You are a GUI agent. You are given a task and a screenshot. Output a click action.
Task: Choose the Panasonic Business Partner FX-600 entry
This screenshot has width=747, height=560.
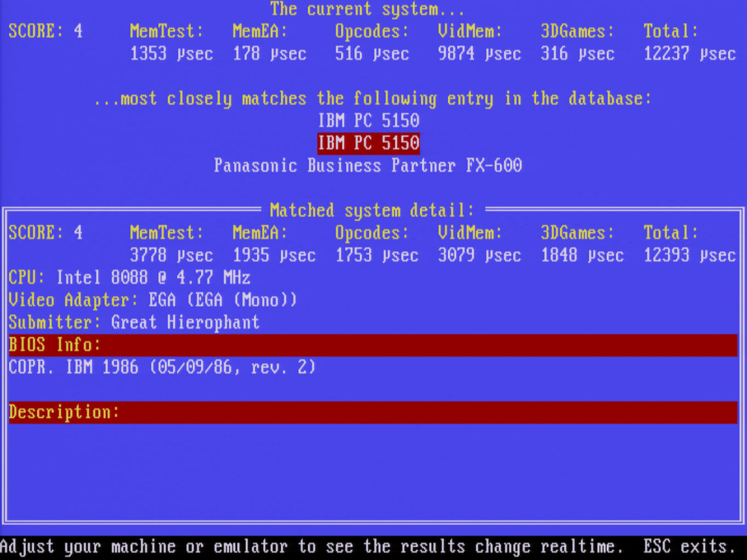[x=368, y=166]
